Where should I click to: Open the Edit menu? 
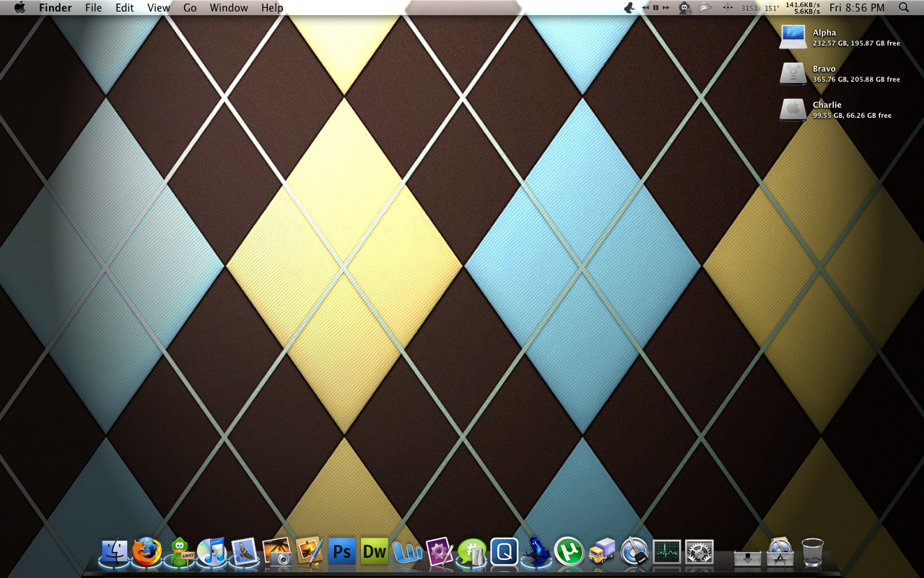tap(125, 8)
